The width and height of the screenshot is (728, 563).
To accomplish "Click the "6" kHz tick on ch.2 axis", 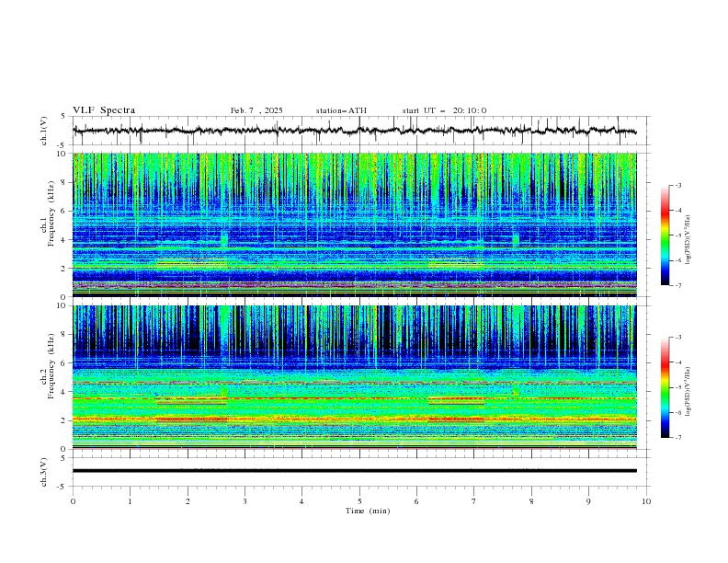I will pos(63,363).
